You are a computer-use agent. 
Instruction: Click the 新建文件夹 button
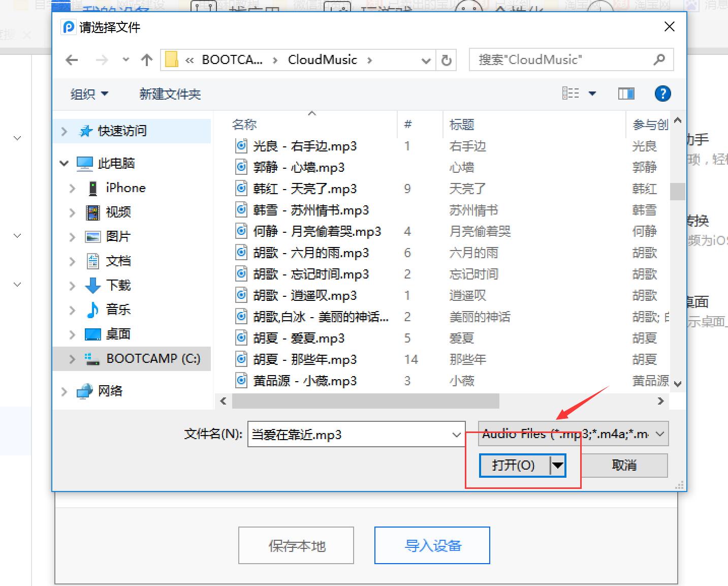coord(170,94)
